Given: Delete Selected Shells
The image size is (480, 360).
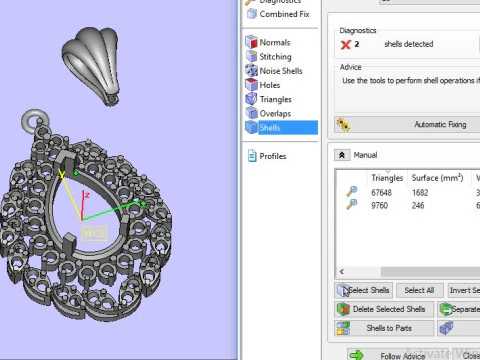Looking at the screenshot, I should (384, 309).
